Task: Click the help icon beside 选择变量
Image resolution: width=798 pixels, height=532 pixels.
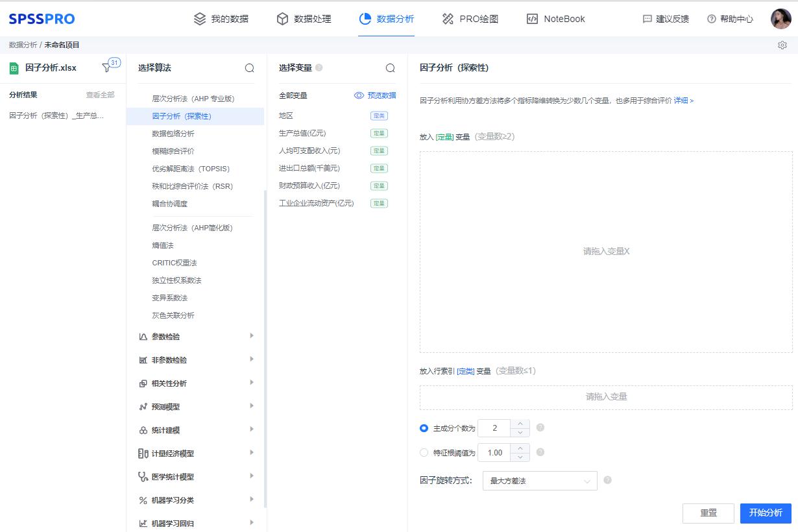Action: pyautogui.click(x=319, y=67)
